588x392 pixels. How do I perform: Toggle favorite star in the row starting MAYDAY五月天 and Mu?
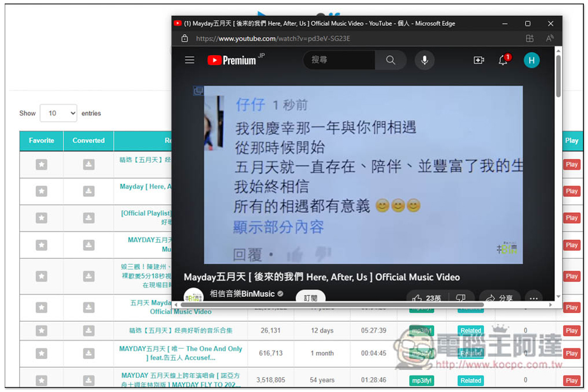tap(41, 245)
